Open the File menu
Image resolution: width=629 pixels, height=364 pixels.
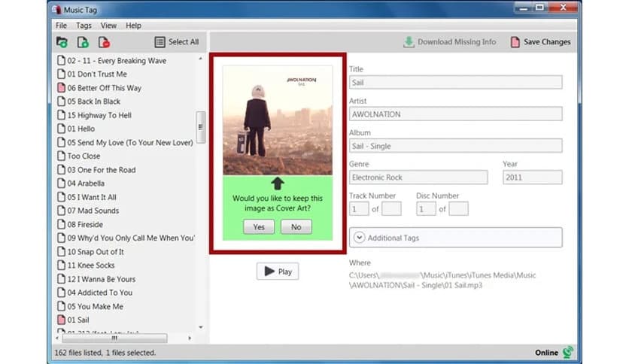coord(61,26)
